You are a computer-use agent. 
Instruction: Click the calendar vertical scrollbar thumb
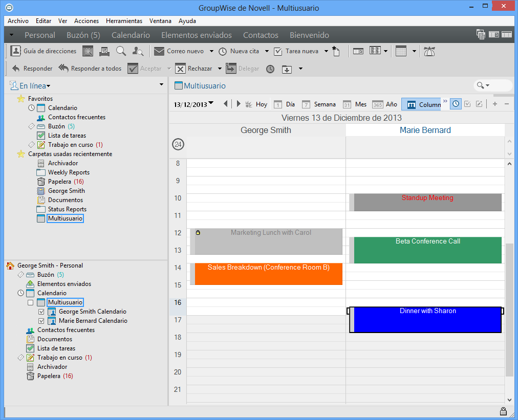tap(509, 310)
